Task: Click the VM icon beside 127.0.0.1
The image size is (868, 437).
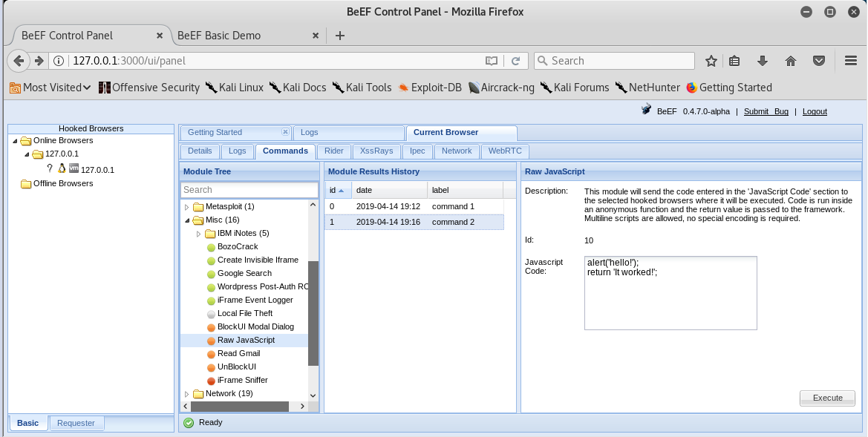Action: pos(74,168)
